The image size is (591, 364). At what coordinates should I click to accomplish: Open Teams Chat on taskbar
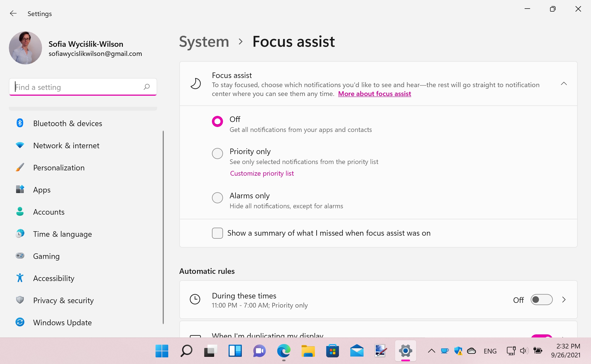pos(259,351)
